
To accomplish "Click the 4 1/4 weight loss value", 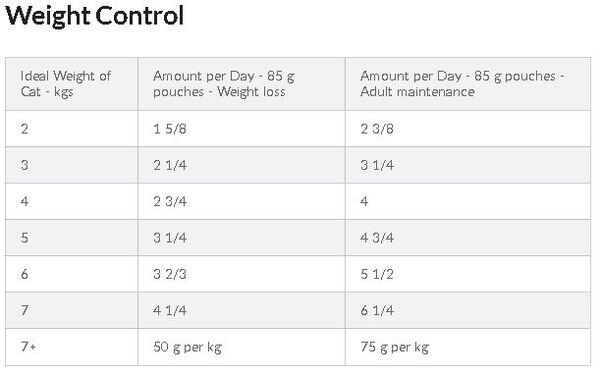I will coord(170,310).
